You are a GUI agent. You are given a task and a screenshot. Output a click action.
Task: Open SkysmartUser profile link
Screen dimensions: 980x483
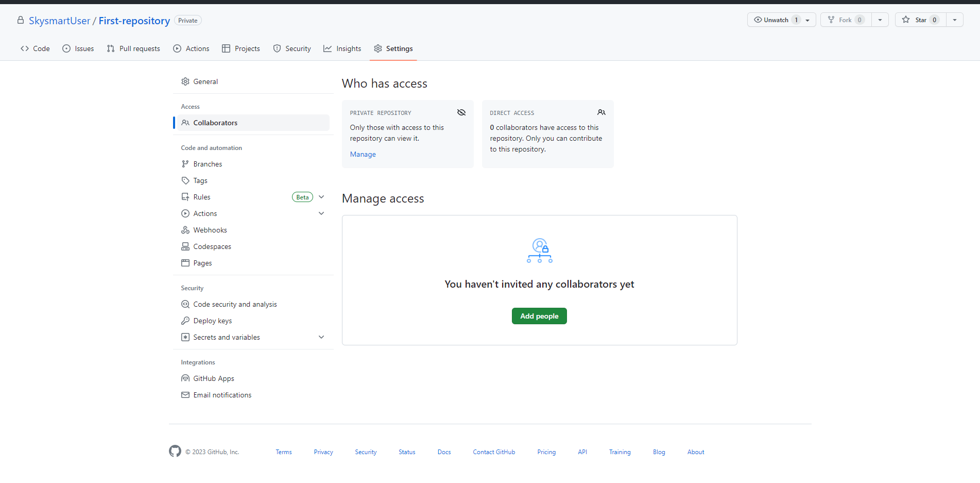pyautogui.click(x=59, y=21)
